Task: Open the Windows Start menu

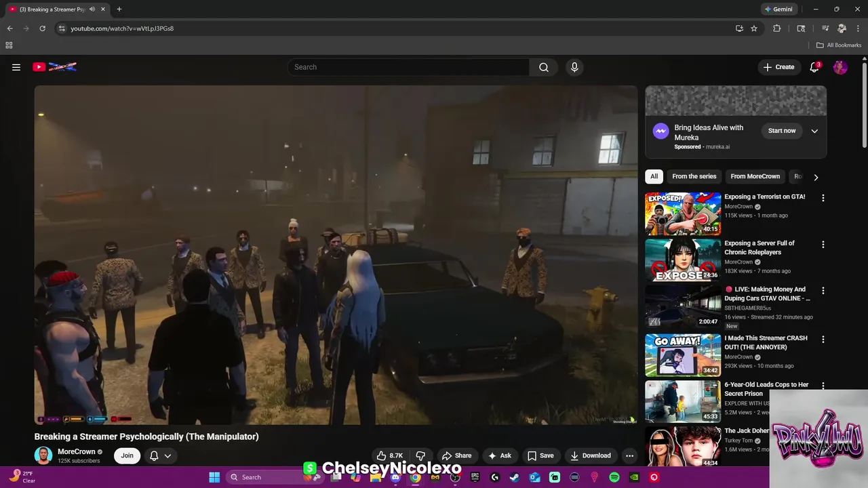Action: (x=214, y=477)
